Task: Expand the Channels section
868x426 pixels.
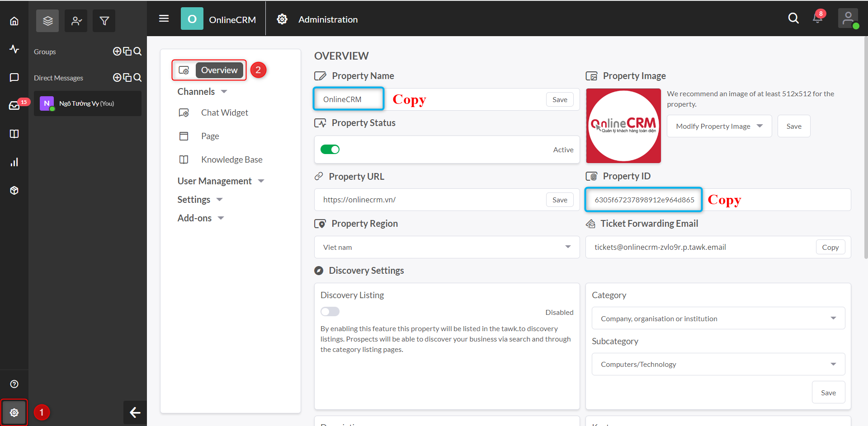Action: [202, 92]
